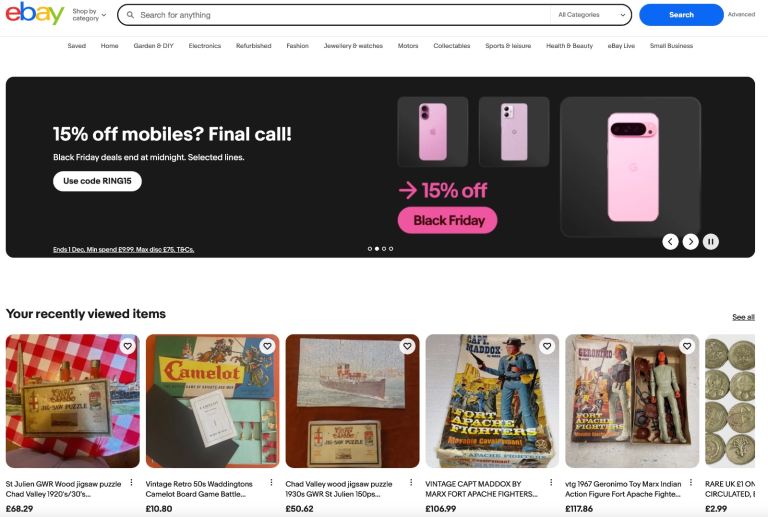
Task: Click the eBay logo
Action: click(x=35, y=13)
